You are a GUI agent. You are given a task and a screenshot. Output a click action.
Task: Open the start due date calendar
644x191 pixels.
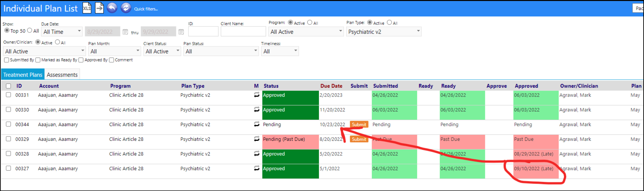coord(125,32)
